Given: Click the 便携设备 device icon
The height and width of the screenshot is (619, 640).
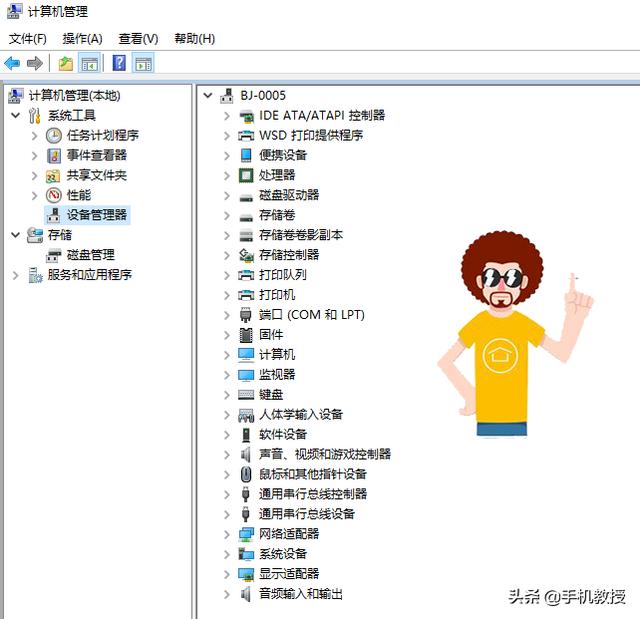Looking at the screenshot, I should click(246, 155).
